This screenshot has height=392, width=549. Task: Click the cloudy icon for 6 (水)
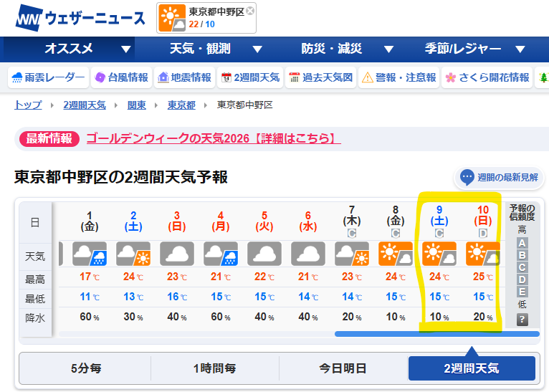click(x=308, y=254)
